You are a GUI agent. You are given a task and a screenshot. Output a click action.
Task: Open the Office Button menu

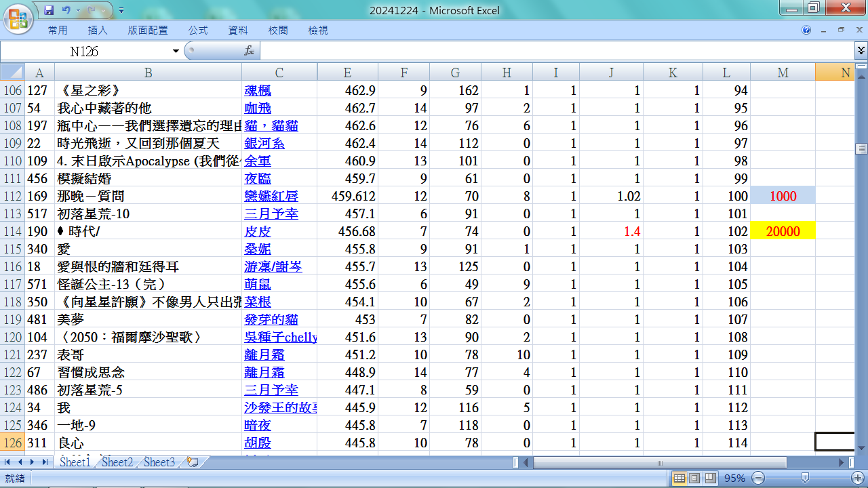18,18
